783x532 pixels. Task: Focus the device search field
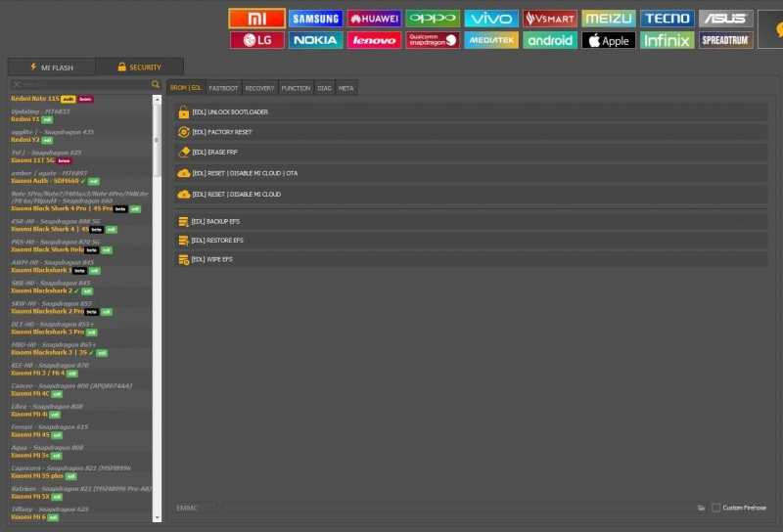(80, 84)
